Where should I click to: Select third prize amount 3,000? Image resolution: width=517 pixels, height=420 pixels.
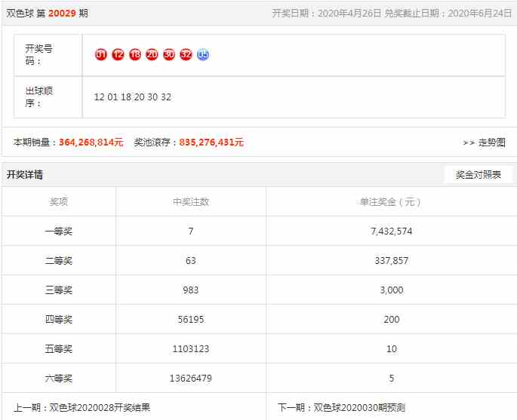point(392,290)
